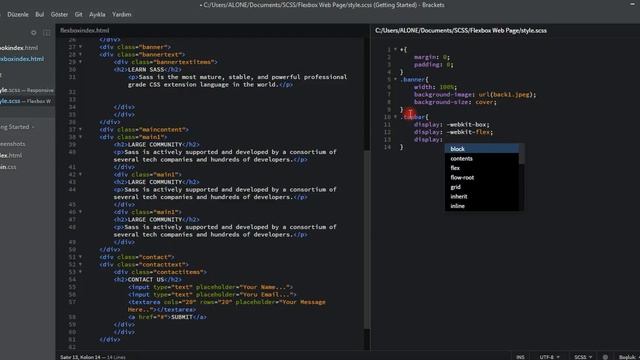Click the 'Your Name...' placeholder string
This screenshot has width=640, height=360.
click(x=264, y=287)
